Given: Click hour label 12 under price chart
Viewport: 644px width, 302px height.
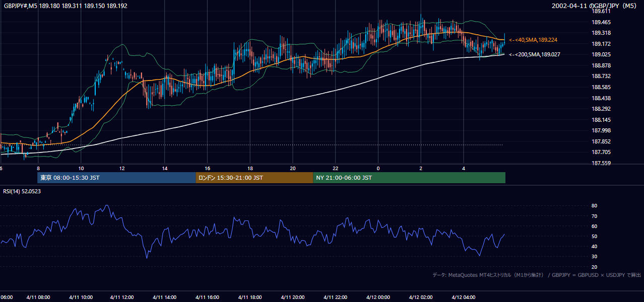Looking at the screenshot, I should tap(122, 168).
